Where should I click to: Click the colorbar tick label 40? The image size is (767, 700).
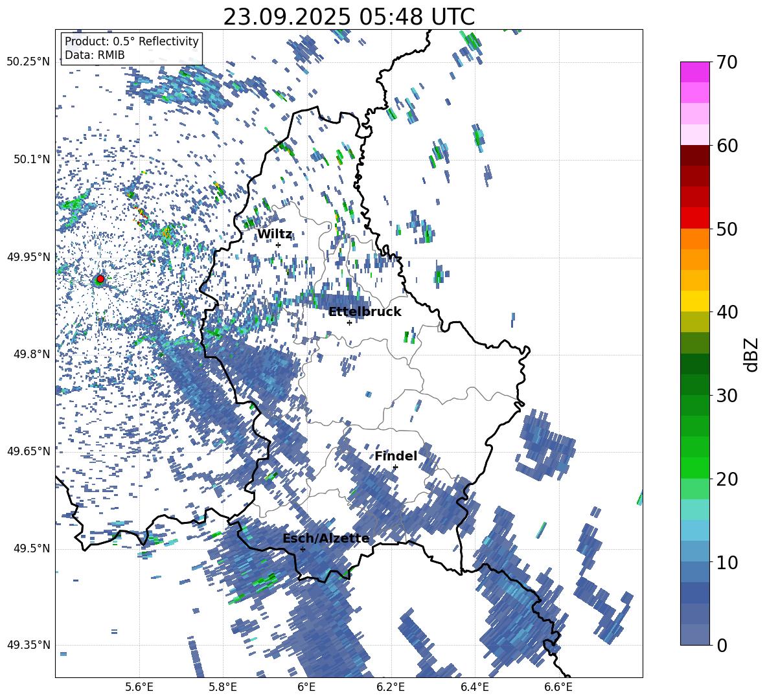point(727,312)
